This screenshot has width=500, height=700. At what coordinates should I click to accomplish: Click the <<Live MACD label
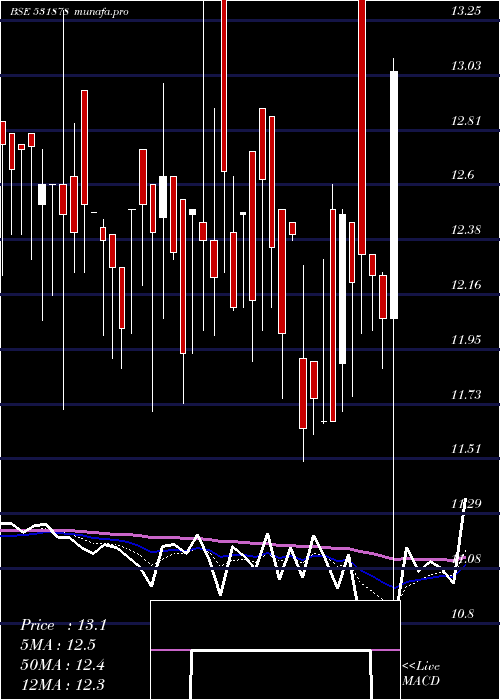(x=421, y=674)
